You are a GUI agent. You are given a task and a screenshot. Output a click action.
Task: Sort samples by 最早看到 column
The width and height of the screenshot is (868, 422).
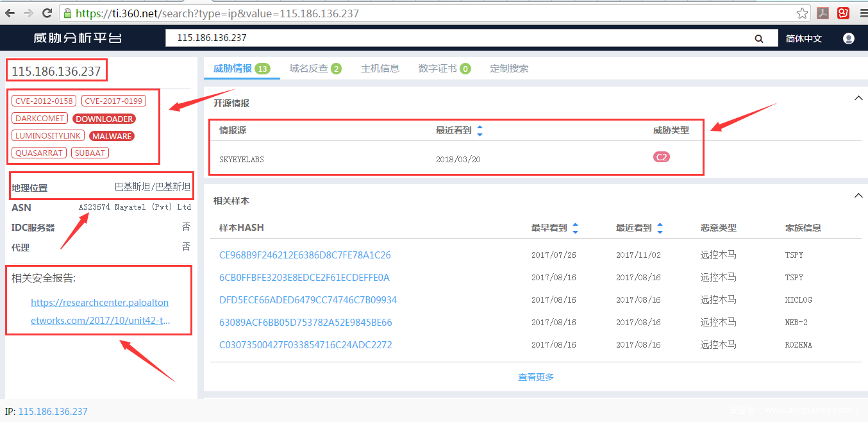click(x=575, y=228)
